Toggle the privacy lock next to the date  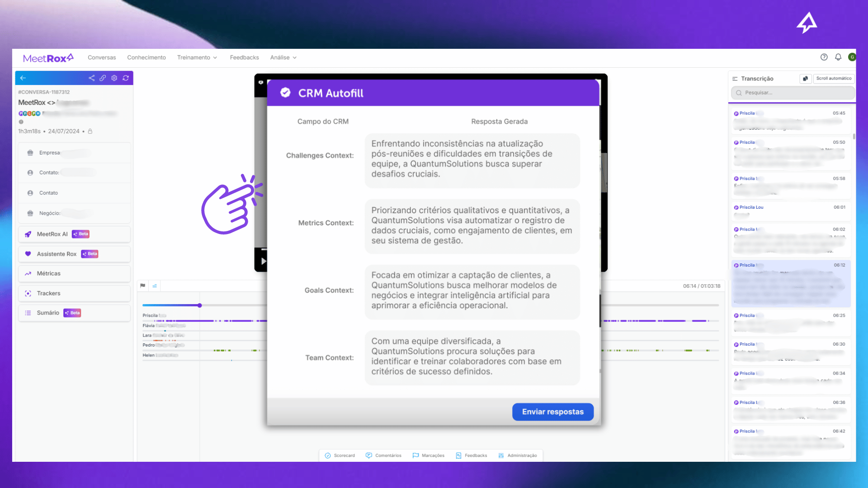[90, 131]
